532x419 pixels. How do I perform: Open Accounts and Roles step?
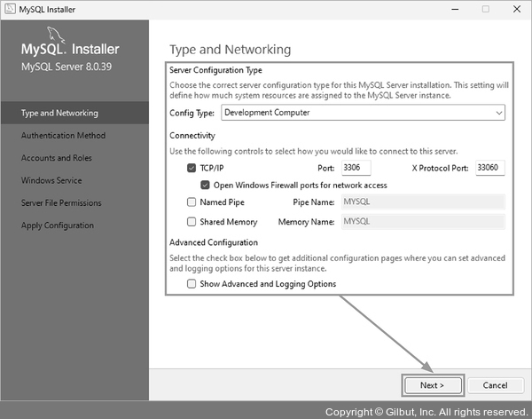[x=57, y=158]
